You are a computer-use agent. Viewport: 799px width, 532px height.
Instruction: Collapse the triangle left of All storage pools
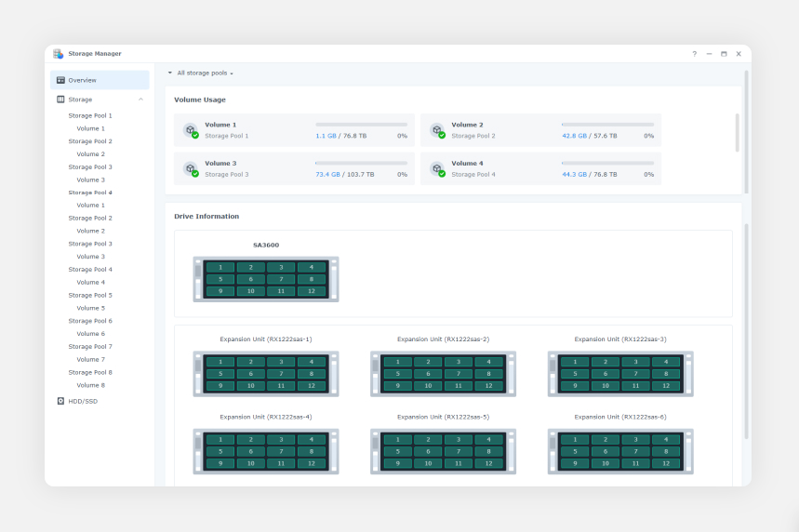click(x=169, y=73)
